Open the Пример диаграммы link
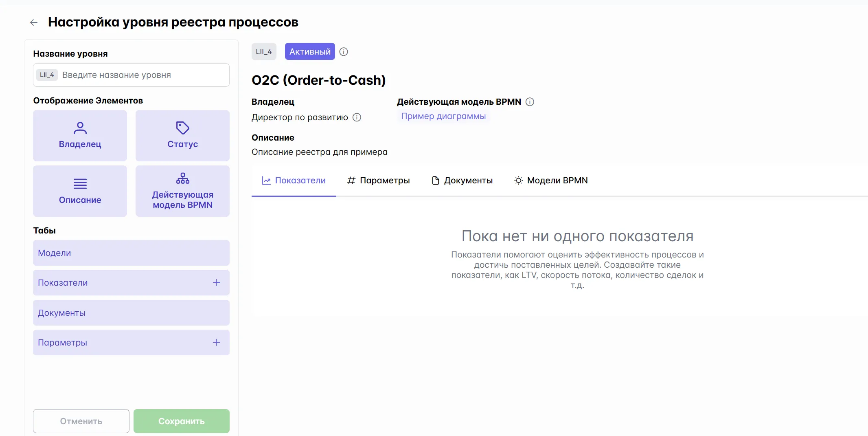This screenshot has width=868, height=436. pyautogui.click(x=443, y=116)
